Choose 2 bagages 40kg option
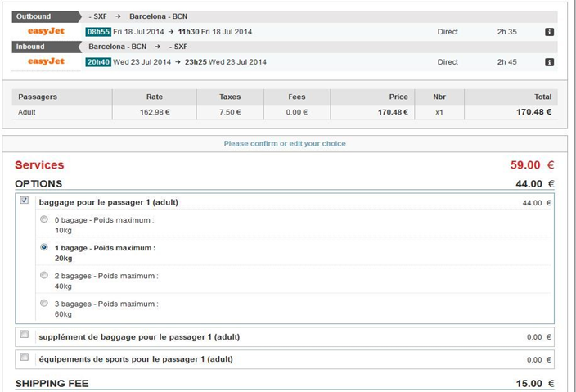Image resolution: width=576 pixels, height=392 pixels. tap(44, 276)
